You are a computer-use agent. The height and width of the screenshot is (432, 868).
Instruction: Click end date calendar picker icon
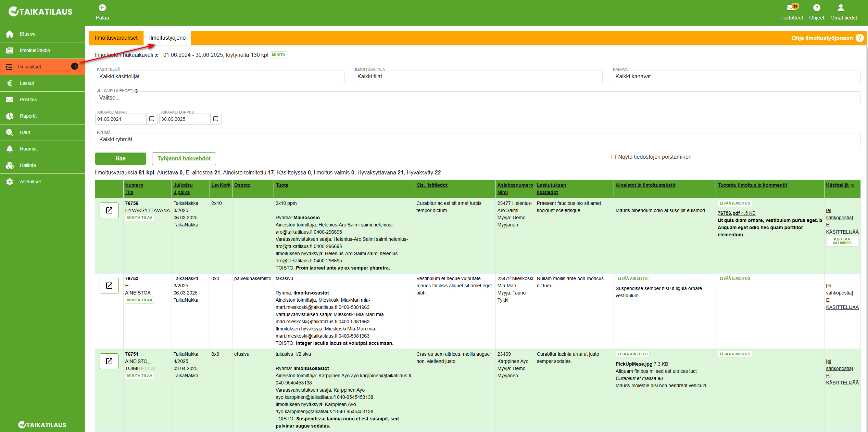click(216, 119)
